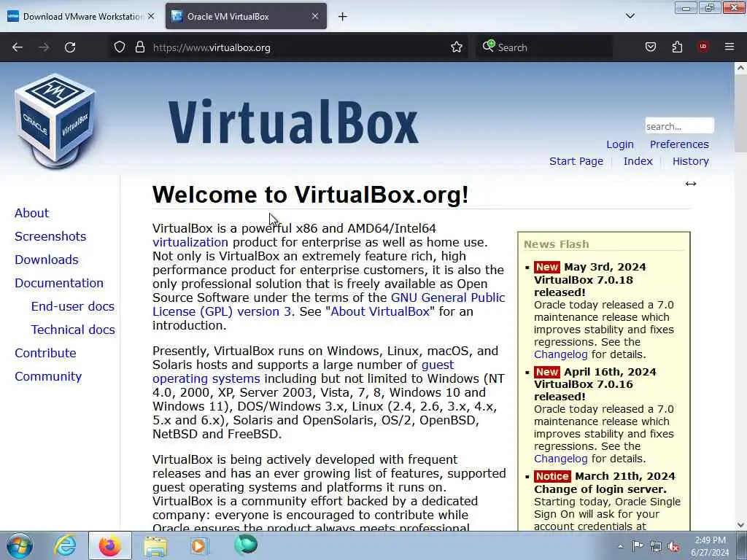This screenshot has height=560, width=747.
Task: Click the green round taskbar app icon
Action: click(x=246, y=545)
